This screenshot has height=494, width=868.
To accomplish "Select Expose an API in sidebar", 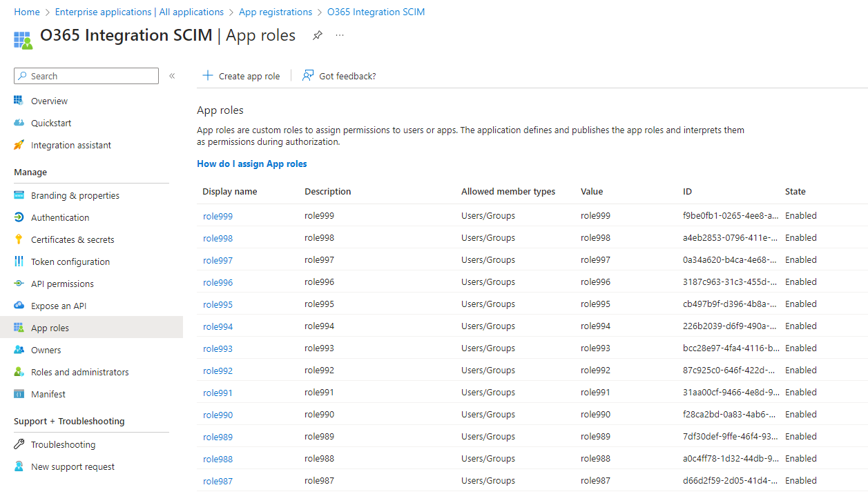I will tap(59, 306).
